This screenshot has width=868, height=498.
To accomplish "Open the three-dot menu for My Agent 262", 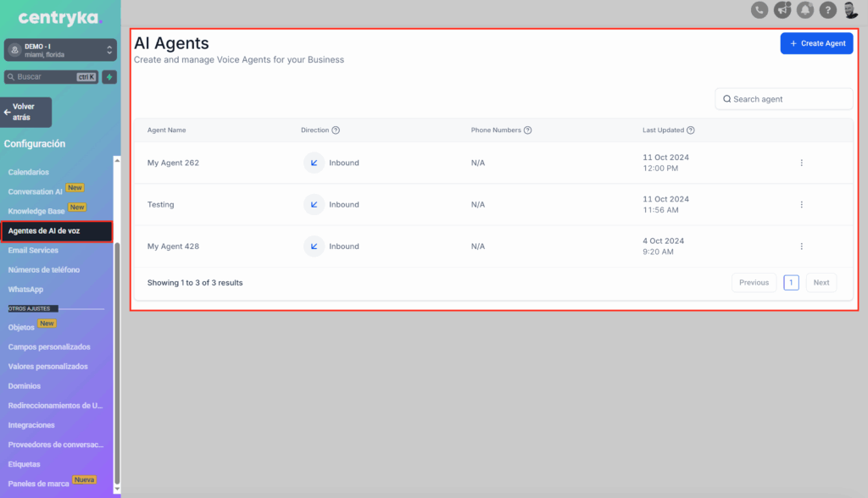I will tap(801, 163).
